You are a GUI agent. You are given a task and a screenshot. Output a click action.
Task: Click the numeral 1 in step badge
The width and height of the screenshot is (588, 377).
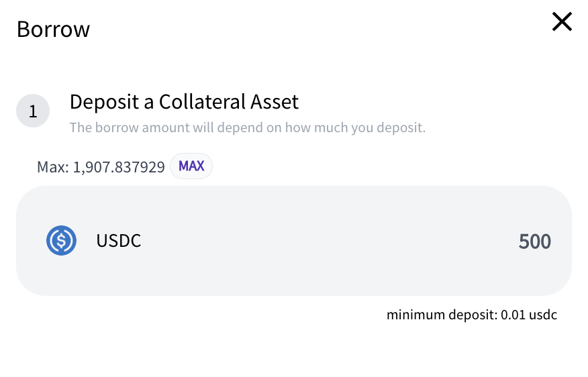click(33, 111)
